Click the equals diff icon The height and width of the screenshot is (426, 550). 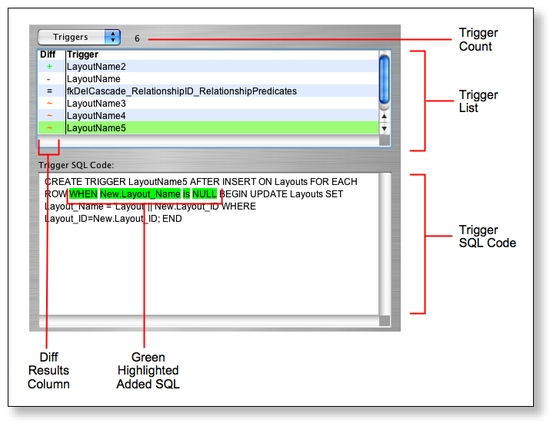point(49,91)
